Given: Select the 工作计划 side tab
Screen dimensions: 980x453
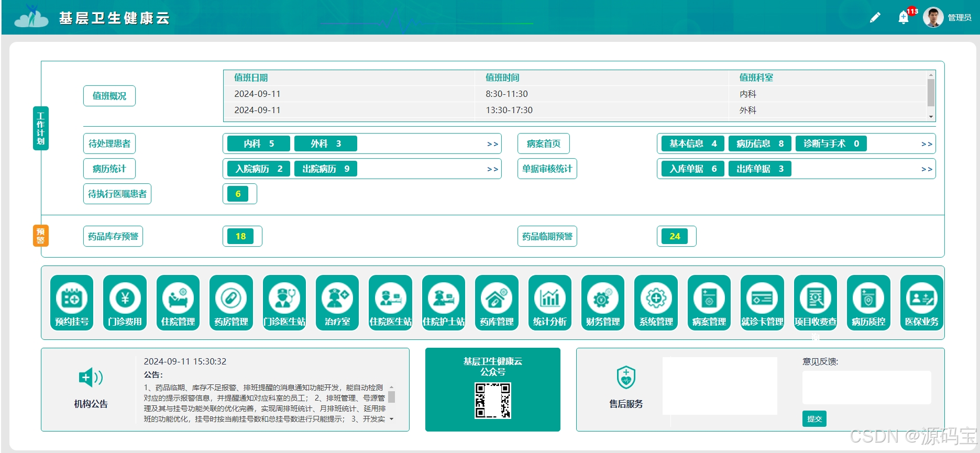Looking at the screenshot, I should coord(41,128).
